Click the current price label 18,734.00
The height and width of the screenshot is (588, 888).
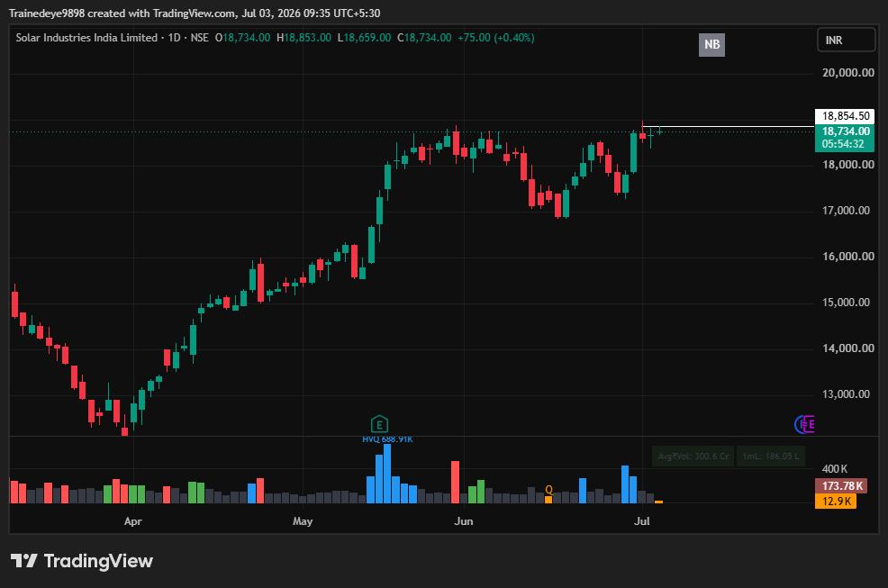(x=845, y=131)
